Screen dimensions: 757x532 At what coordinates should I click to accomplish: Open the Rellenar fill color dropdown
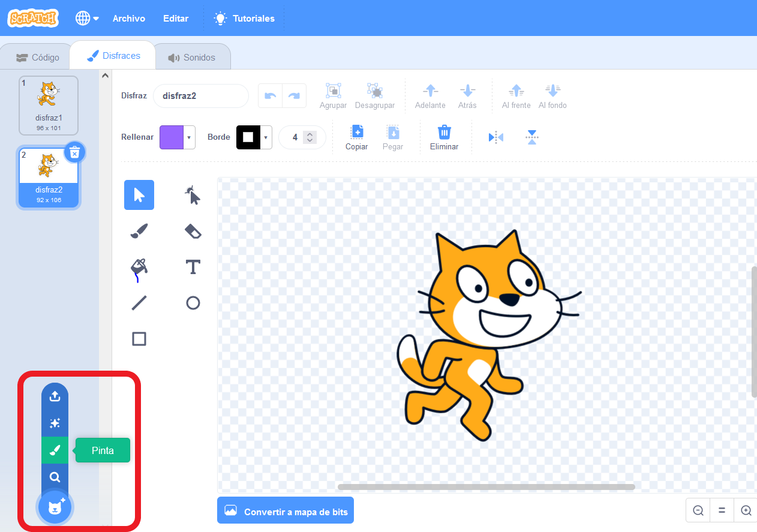(190, 137)
